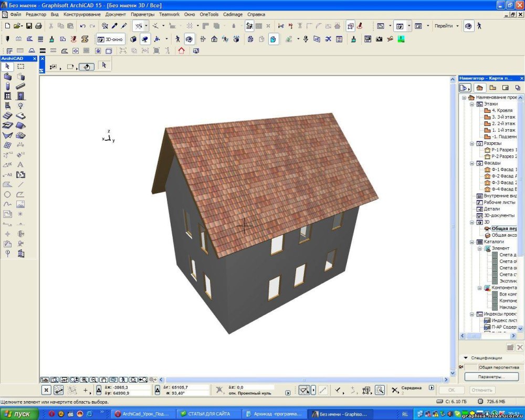Click the Windows пуск start button
The height and width of the screenshot is (420, 525).
tap(19, 414)
